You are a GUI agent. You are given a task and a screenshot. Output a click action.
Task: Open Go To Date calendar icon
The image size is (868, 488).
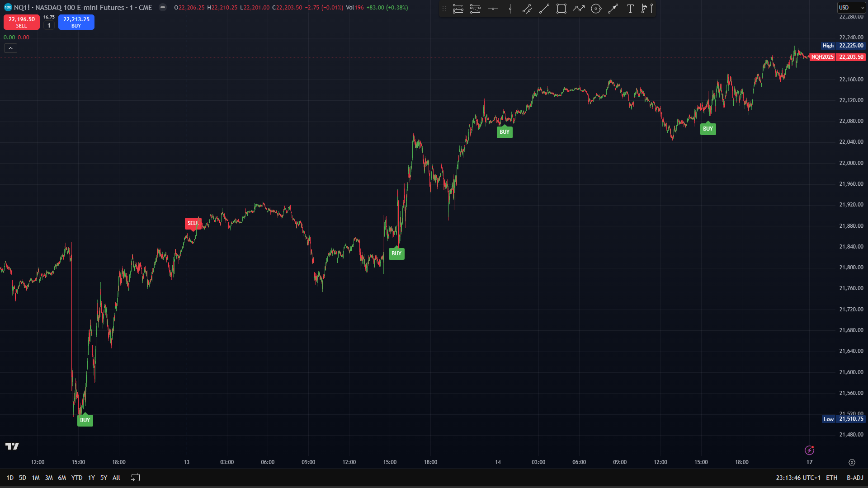136,477
